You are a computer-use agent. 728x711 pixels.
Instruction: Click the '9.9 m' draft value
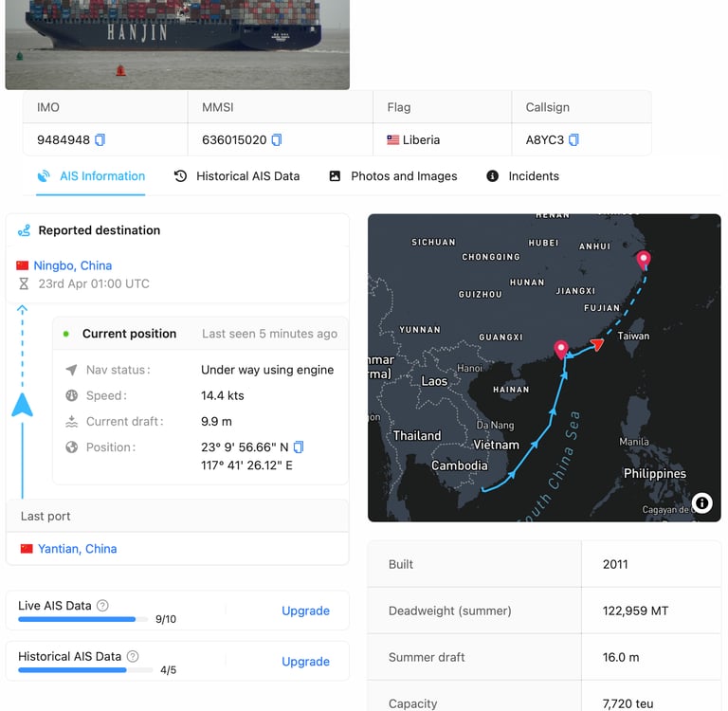click(216, 421)
